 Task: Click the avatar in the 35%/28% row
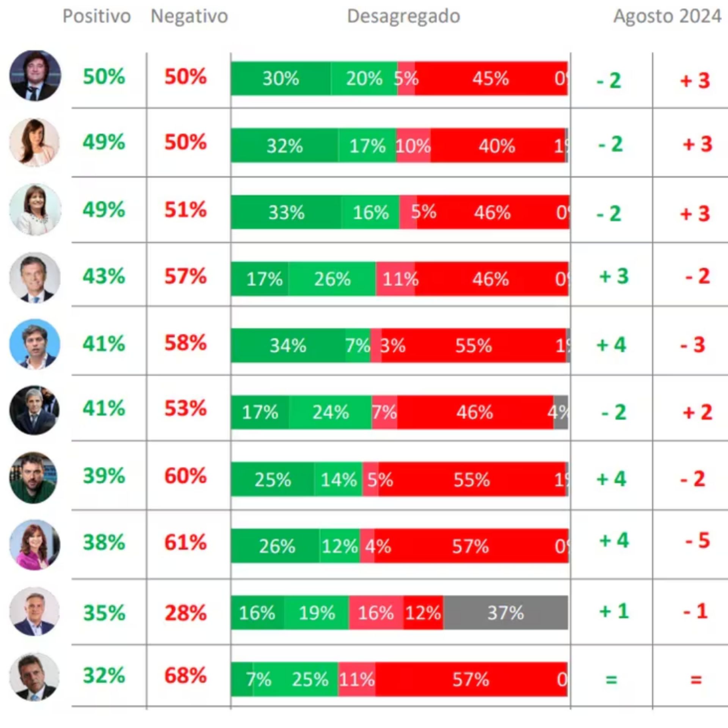[x=35, y=611]
